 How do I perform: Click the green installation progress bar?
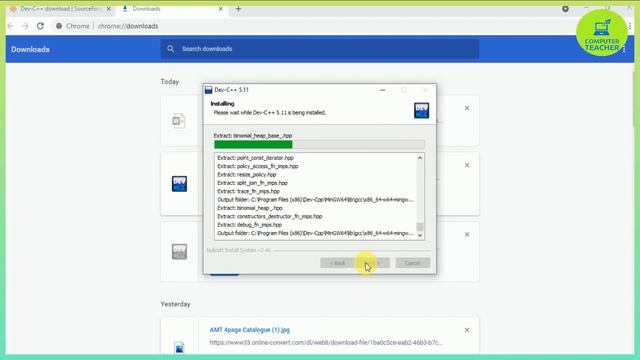pyautogui.click(x=319, y=144)
